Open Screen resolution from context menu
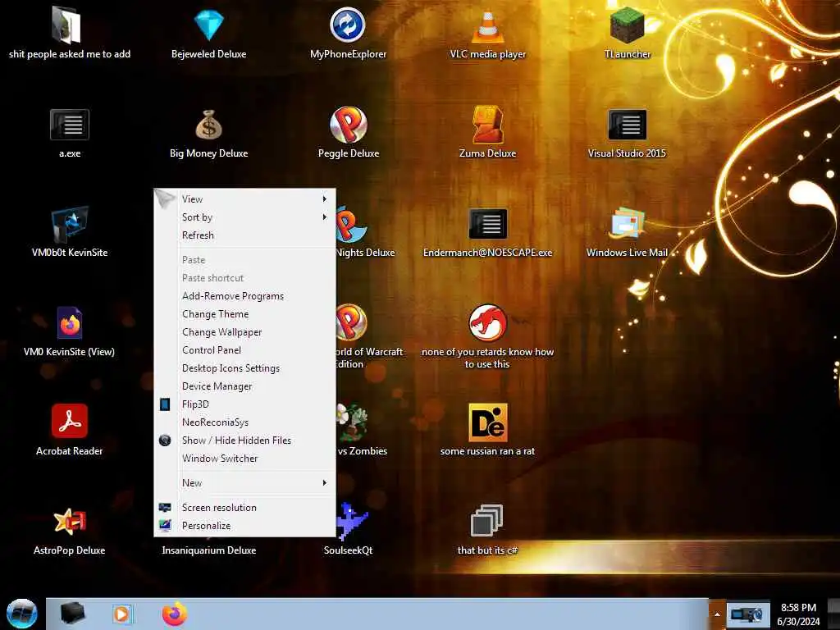The height and width of the screenshot is (630, 840). click(244, 508)
